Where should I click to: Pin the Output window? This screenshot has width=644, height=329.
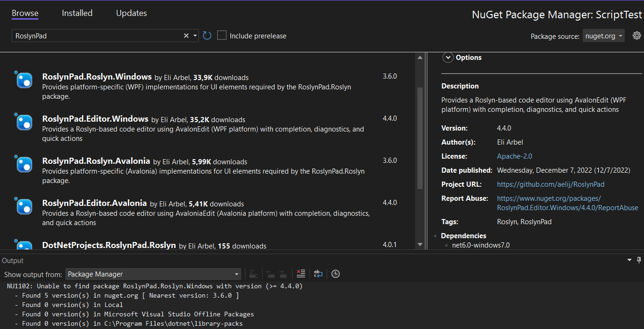click(x=640, y=260)
